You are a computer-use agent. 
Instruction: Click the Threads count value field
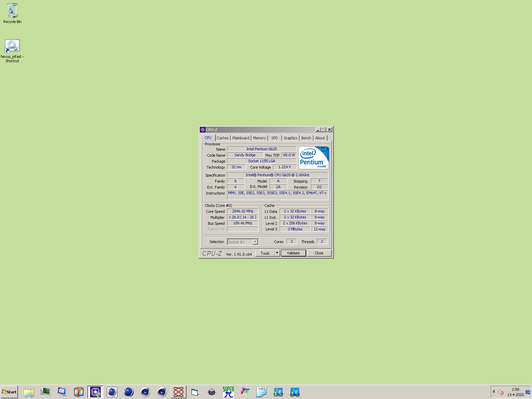coord(322,241)
